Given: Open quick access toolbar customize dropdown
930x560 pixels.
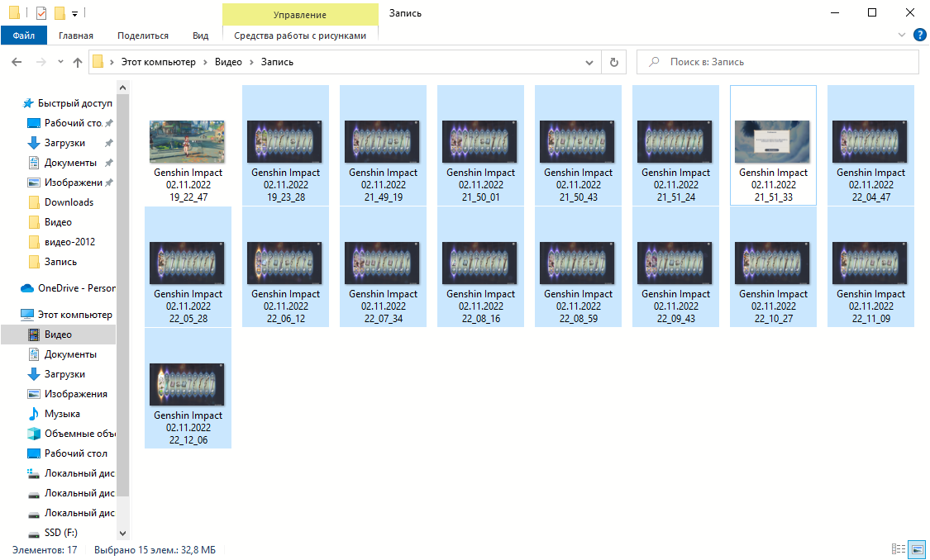Looking at the screenshot, I should click(x=74, y=13).
